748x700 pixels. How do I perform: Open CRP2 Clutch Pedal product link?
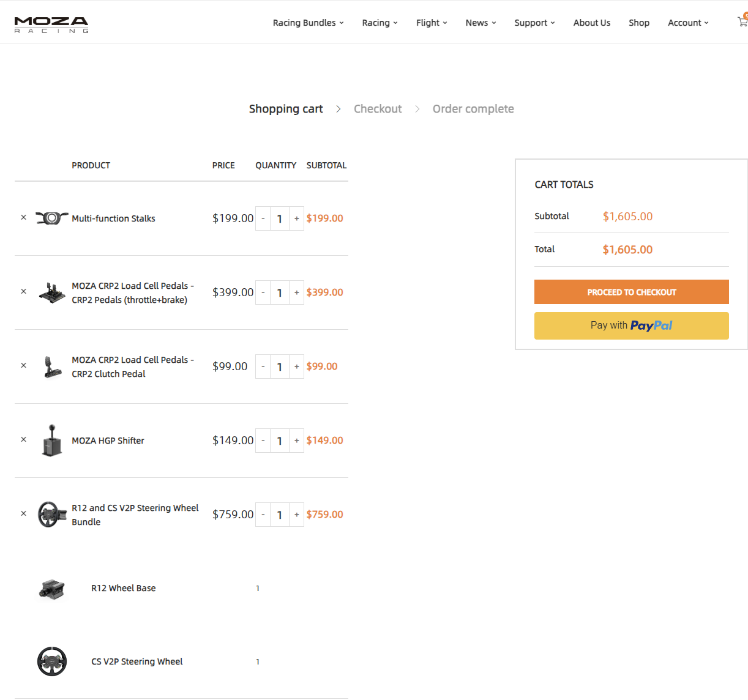pos(133,367)
